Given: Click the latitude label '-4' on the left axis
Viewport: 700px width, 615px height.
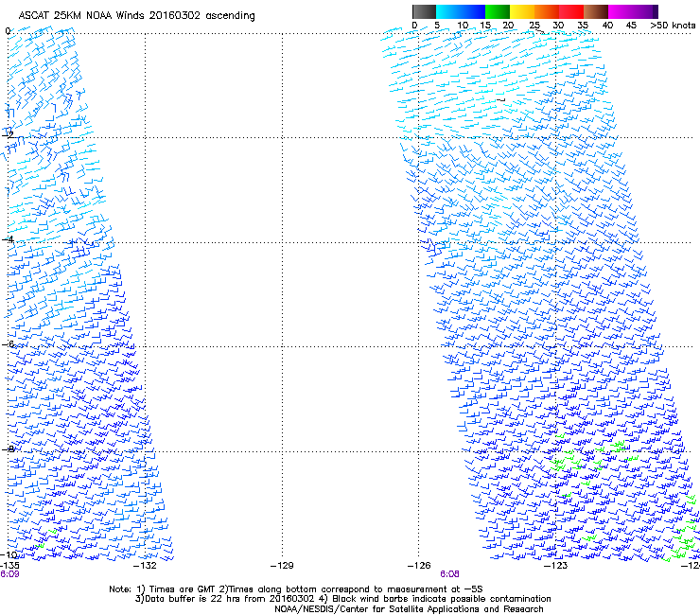Looking at the screenshot, I should [x=8, y=239].
